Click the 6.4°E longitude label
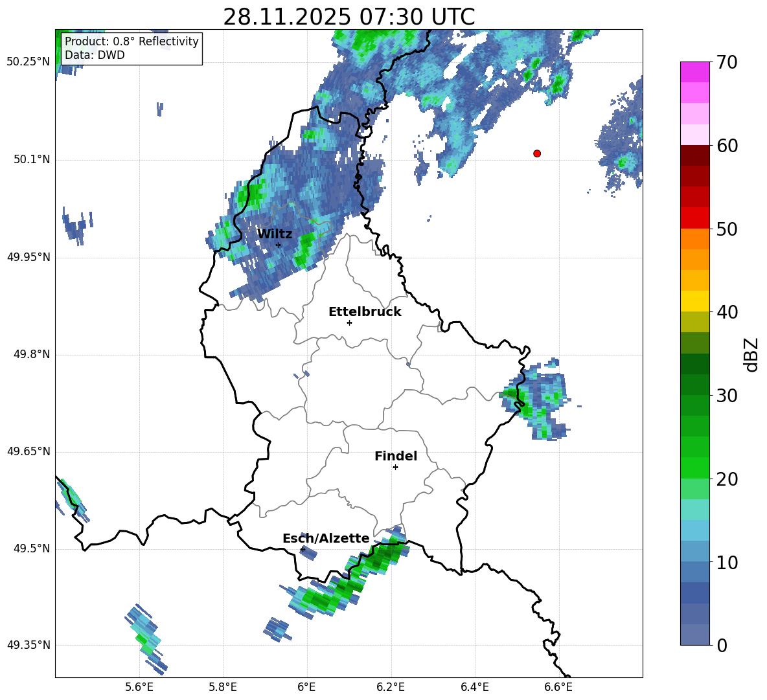767x700 pixels. click(474, 687)
